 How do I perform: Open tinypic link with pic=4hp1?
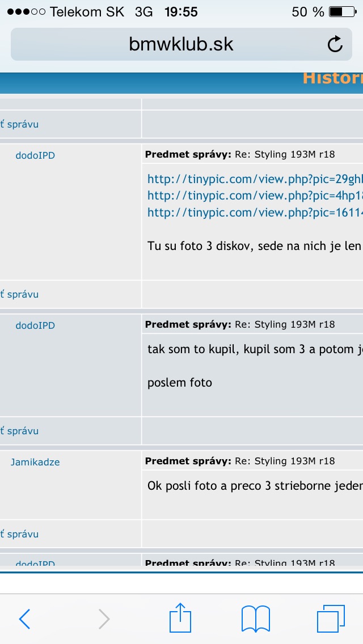click(x=255, y=196)
